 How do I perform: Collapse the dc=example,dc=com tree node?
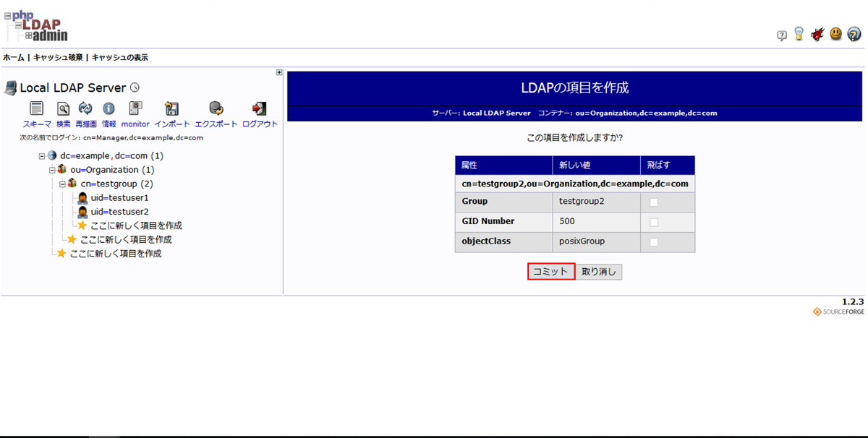[42, 156]
